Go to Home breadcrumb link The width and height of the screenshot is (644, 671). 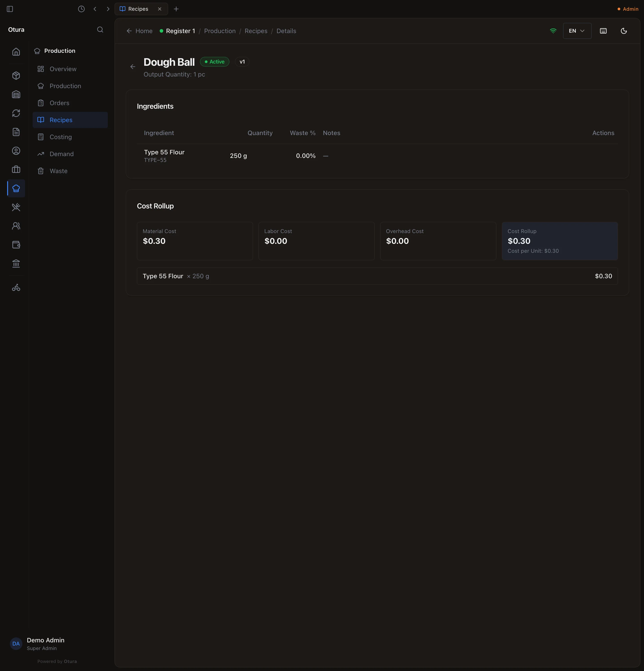pyautogui.click(x=140, y=31)
